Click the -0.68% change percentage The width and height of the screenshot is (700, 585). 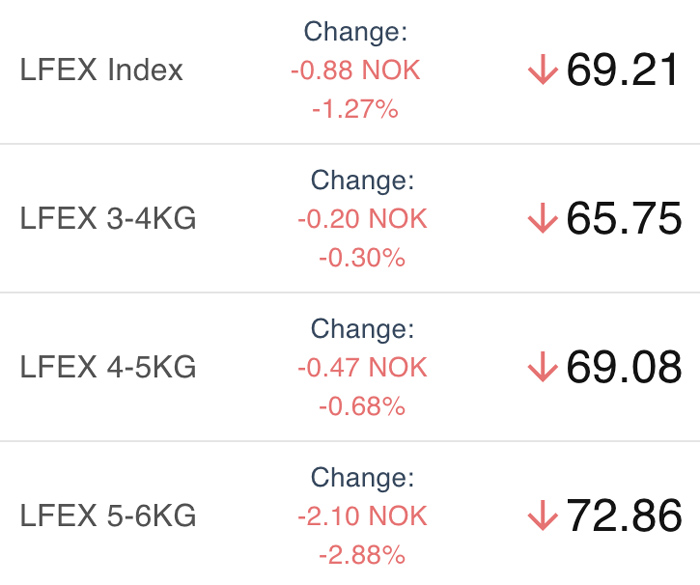tap(362, 406)
